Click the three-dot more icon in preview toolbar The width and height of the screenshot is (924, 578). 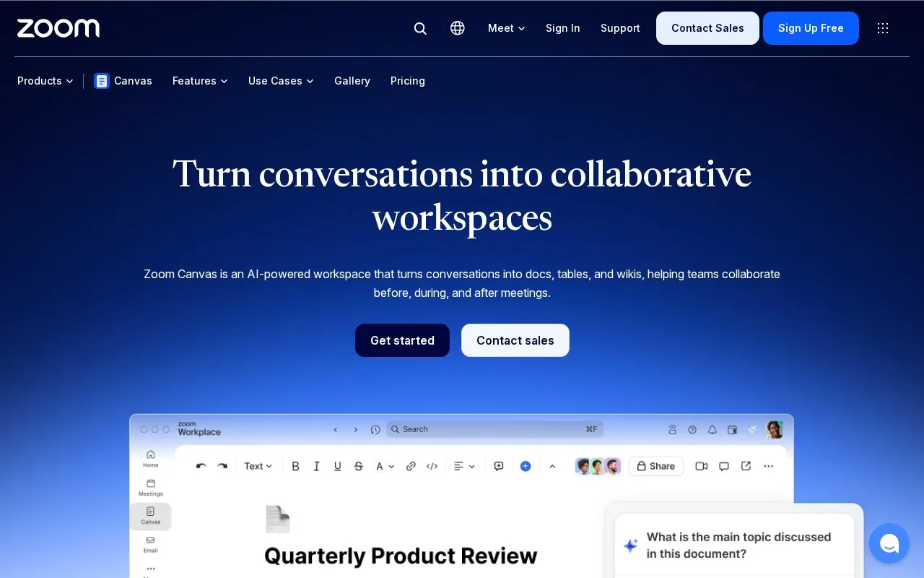pos(768,466)
